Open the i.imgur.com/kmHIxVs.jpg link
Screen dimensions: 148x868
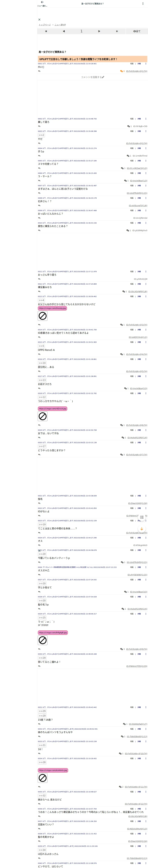[53, 770]
